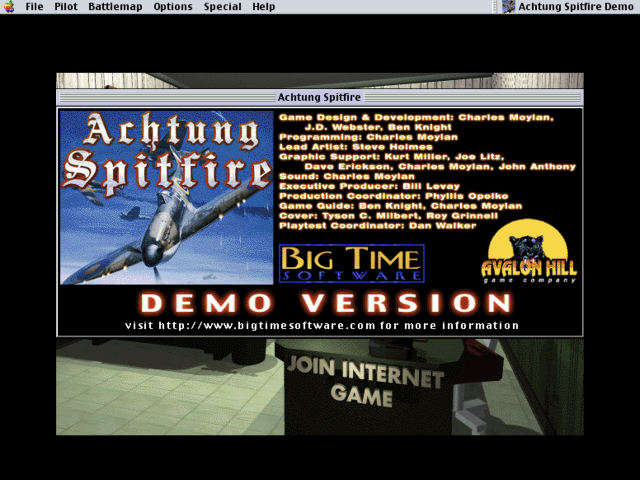The height and width of the screenshot is (480, 640).
Task: Click the 'Playtest Coordinator: Dan Walker' credit
Action: click(x=378, y=225)
